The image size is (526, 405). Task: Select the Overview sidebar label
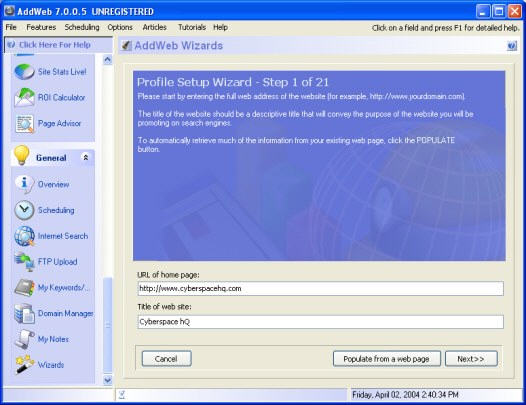click(53, 184)
